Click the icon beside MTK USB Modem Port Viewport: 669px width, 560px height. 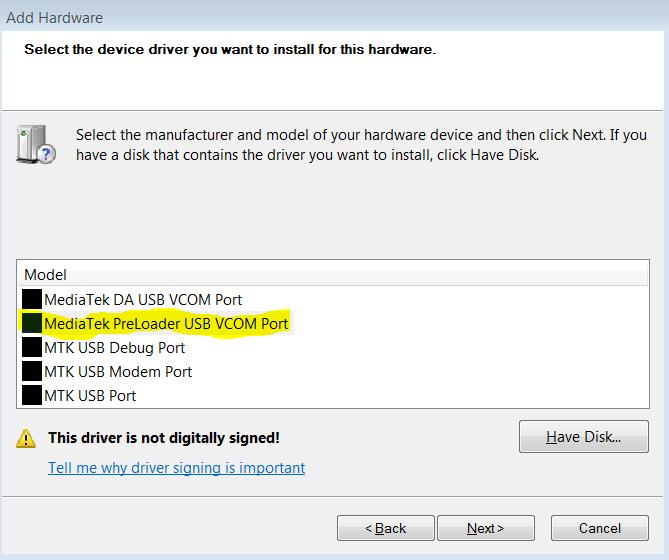pos(32,371)
